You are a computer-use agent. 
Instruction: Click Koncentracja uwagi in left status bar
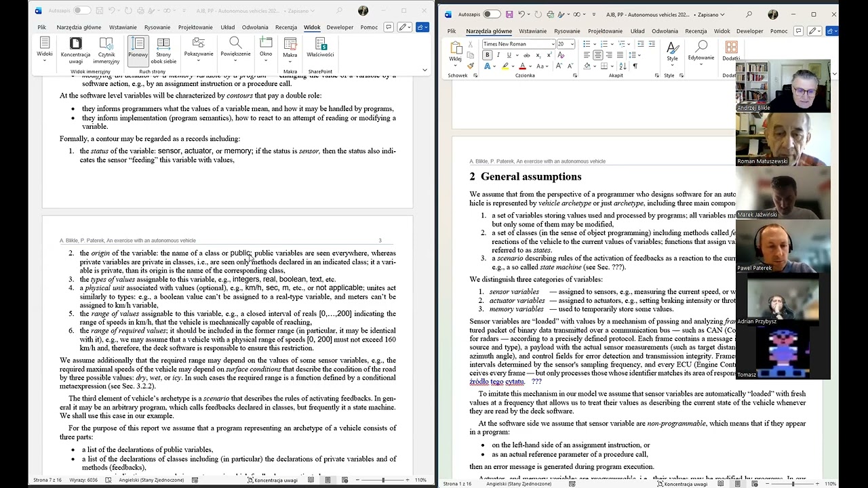coord(272,480)
